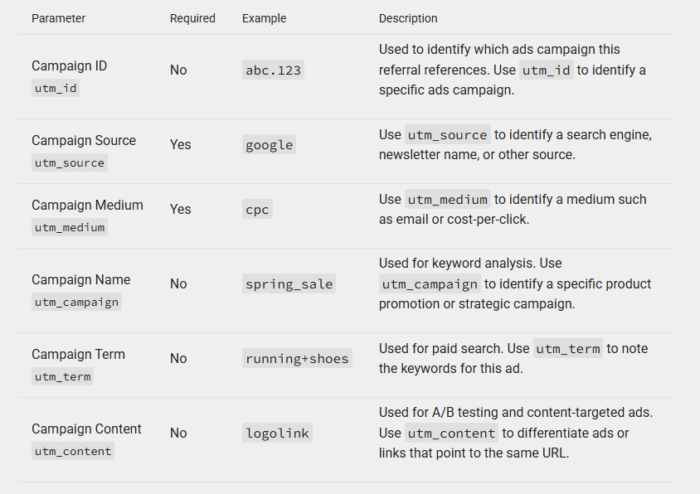The height and width of the screenshot is (494, 700).
Task: Click the Description column header
Action: coord(408,19)
